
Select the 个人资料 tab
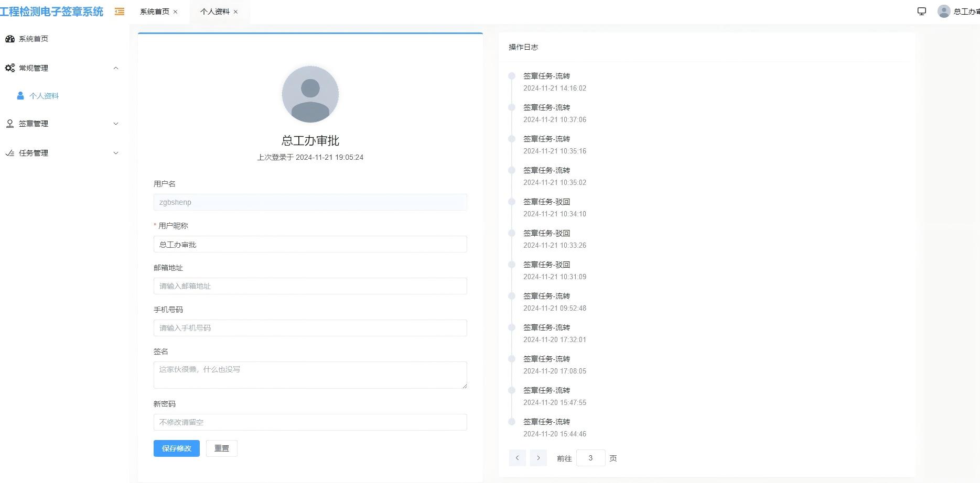(x=216, y=12)
